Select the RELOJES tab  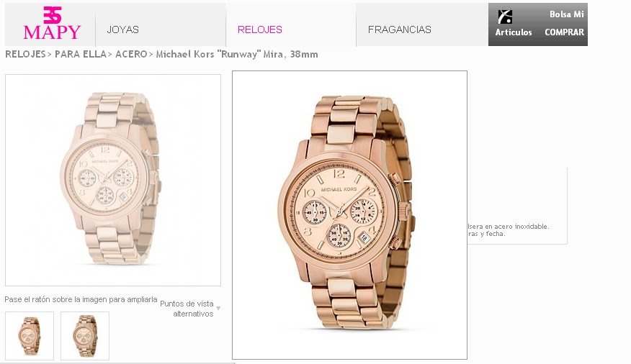tap(259, 29)
